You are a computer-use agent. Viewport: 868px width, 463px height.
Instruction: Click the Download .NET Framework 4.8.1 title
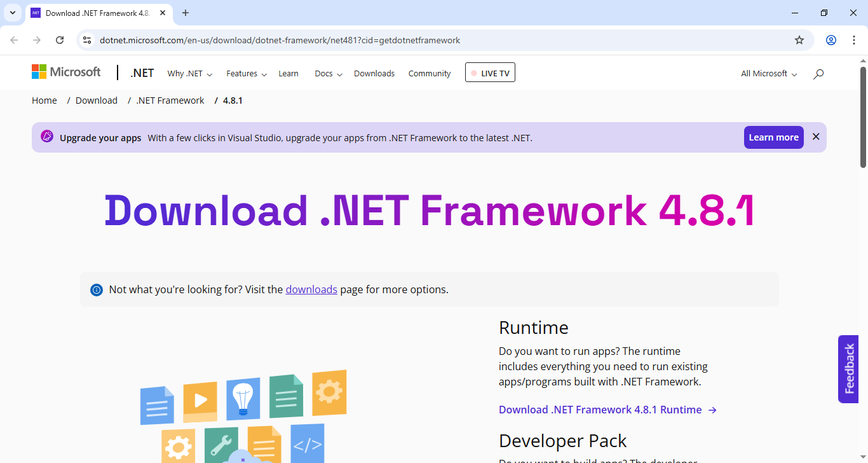(x=430, y=210)
